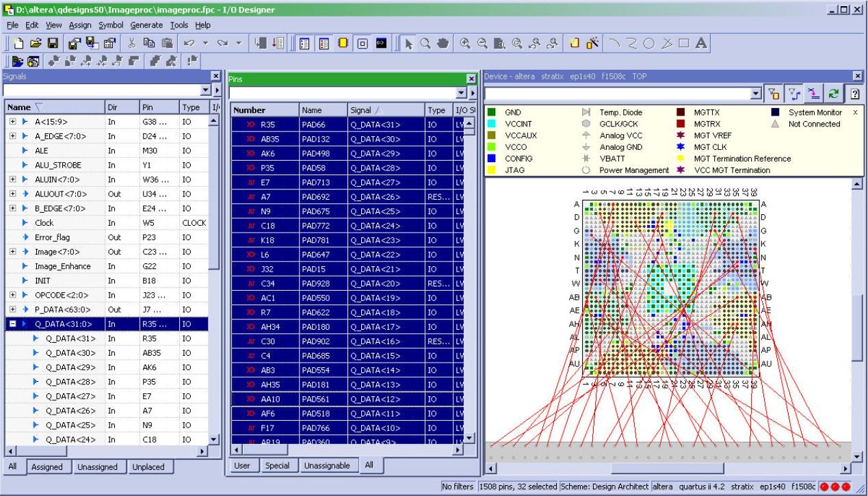The image size is (868, 496).
Task: Click the Undo arrow icon
Action: [x=191, y=43]
